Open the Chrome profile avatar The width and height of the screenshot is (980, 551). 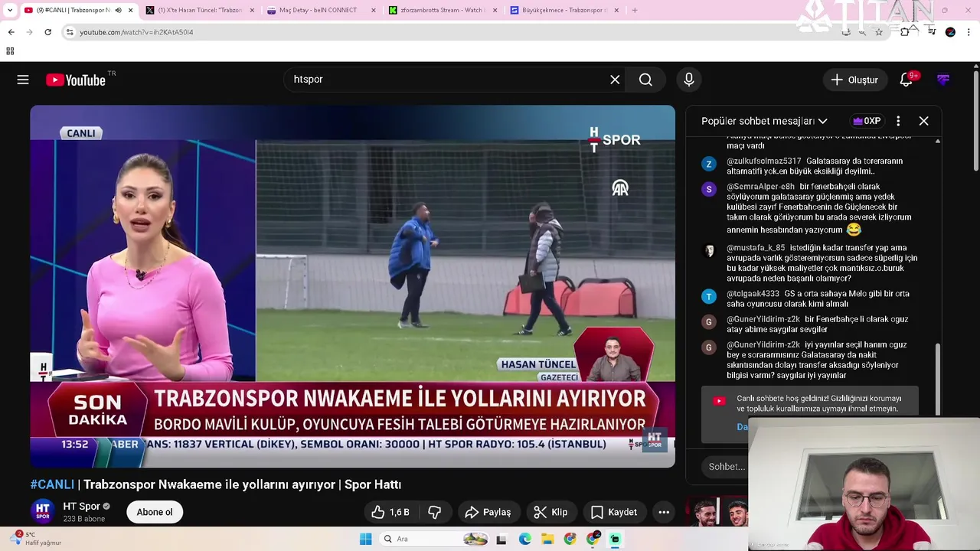(x=950, y=32)
